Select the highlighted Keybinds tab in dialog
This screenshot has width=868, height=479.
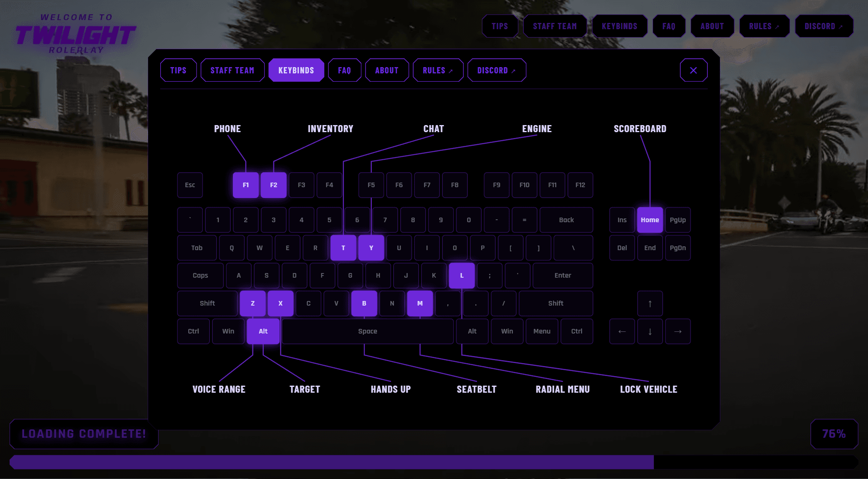tap(296, 70)
